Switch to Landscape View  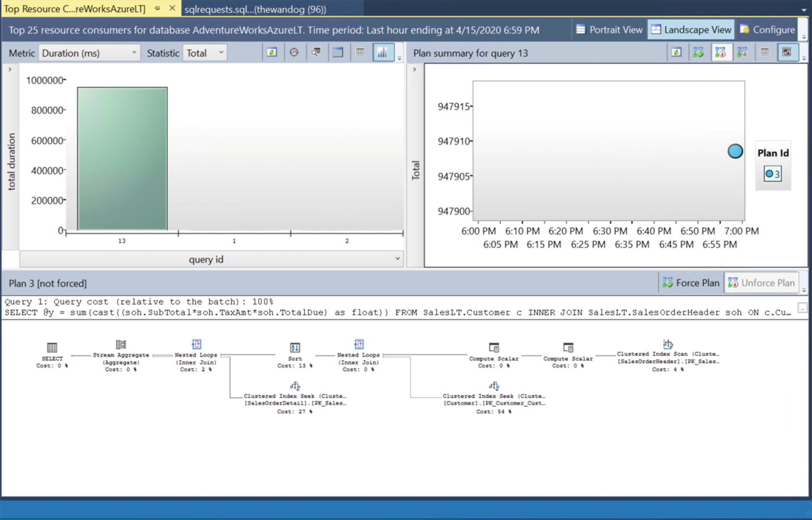point(691,29)
